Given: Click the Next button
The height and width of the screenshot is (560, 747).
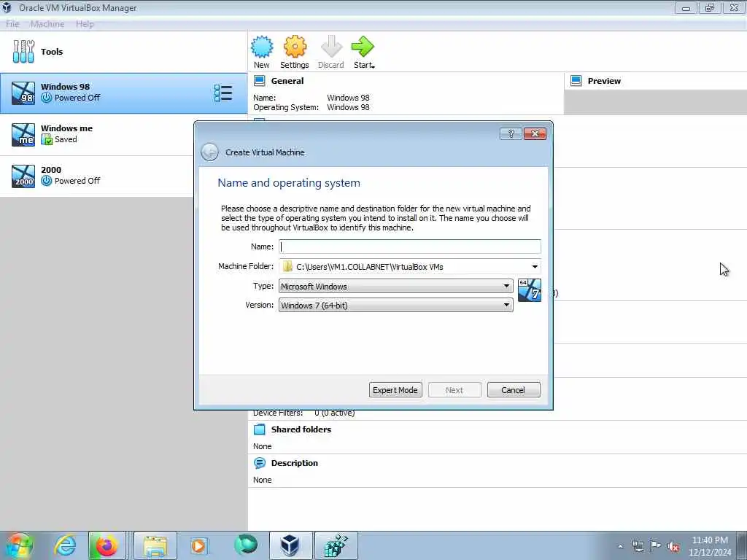Looking at the screenshot, I should pyautogui.click(x=454, y=390).
